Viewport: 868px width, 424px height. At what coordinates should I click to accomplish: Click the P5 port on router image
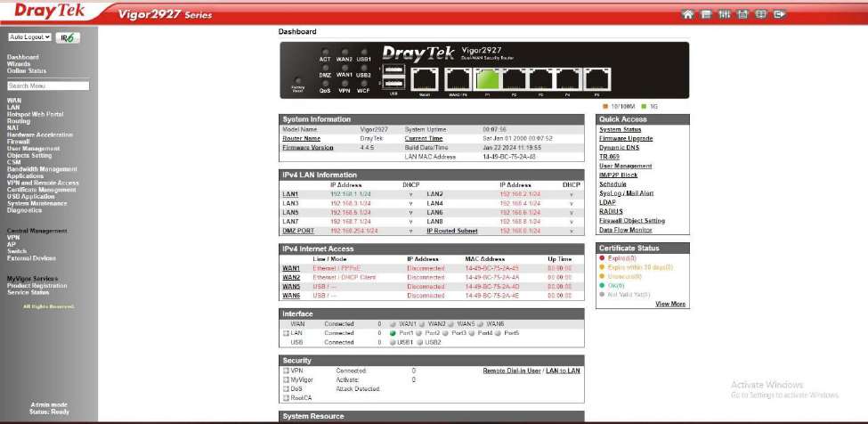pyautogui.click(x=597, y=80)
